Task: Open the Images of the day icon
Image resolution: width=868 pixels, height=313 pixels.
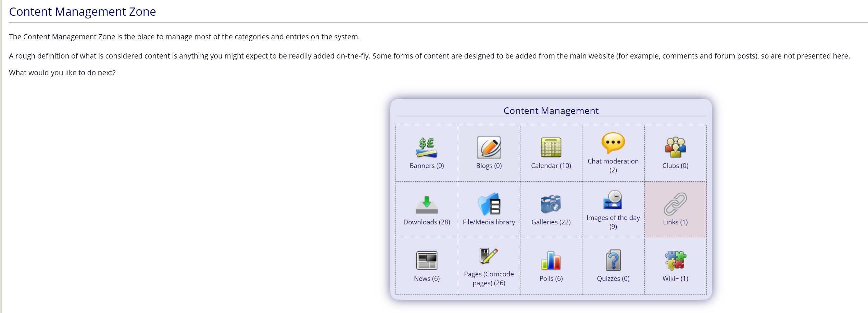Action: (613, 200)
